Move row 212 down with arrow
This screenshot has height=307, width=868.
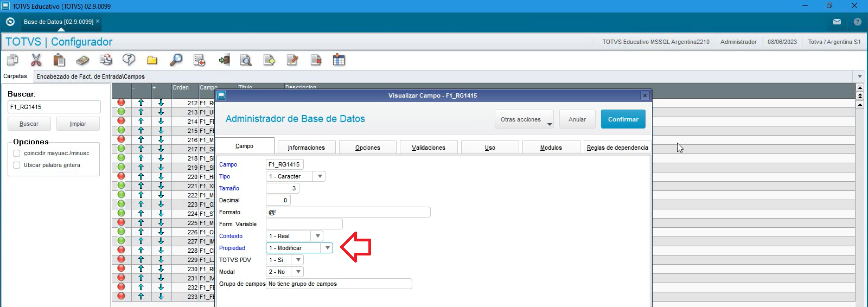(x=161, y=103)
